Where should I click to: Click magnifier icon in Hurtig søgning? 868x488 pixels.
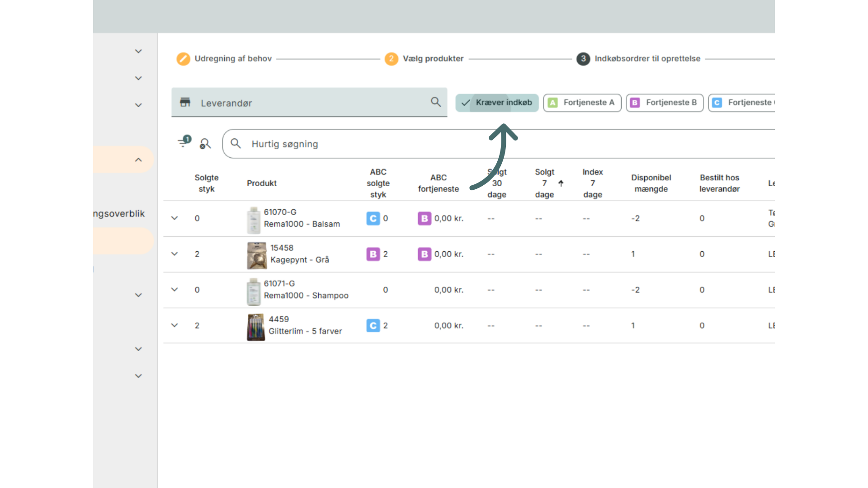click(x=236, y=144)
